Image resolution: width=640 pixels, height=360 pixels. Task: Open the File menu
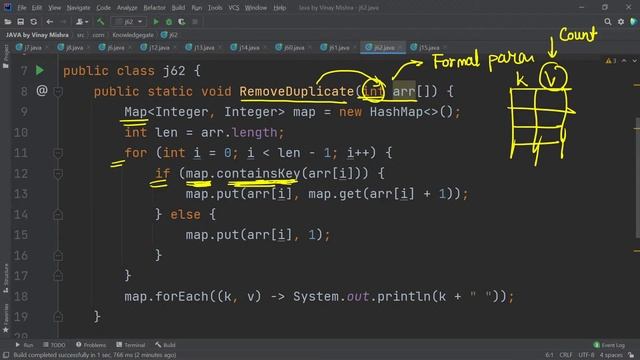click(x=22, y=8)
